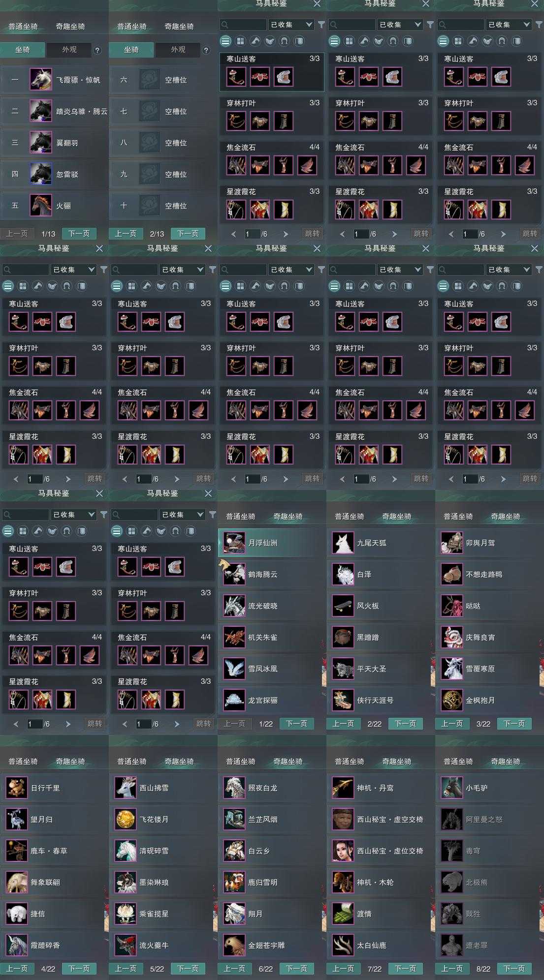
Task: Click the locked 阿里曼之怒 mount entry
Action: point(484,819)
